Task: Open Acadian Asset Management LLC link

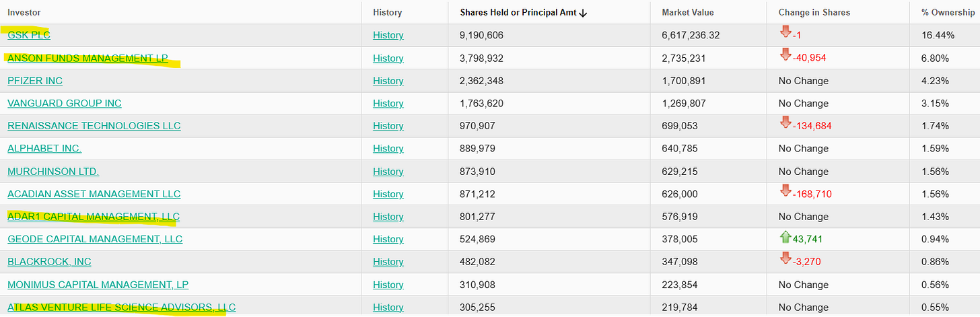Action: [94, 194]
